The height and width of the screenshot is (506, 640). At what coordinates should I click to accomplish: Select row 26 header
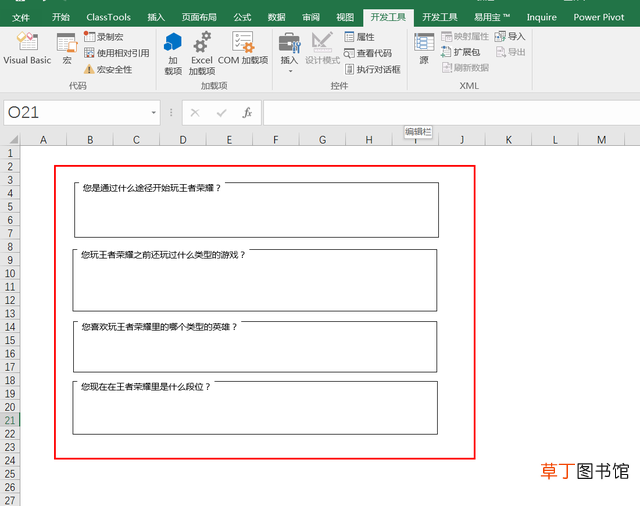10,487
